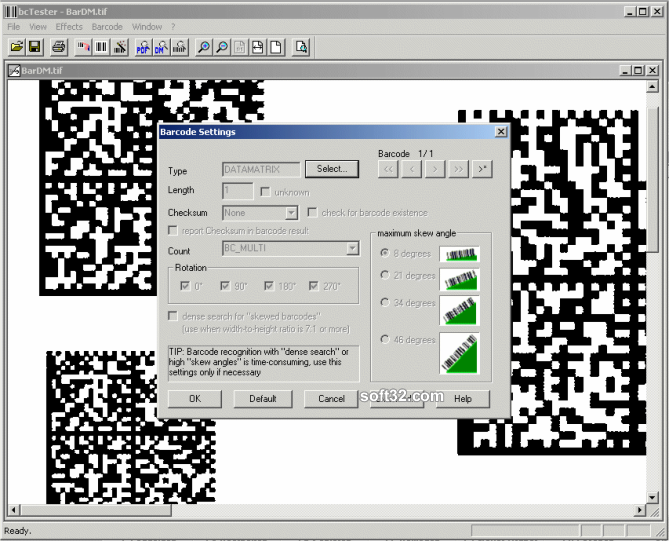Image resolution: width=669 pixels, height=541 pixels.
Task: Click the Length input field
Action: (x=238, y=191)
